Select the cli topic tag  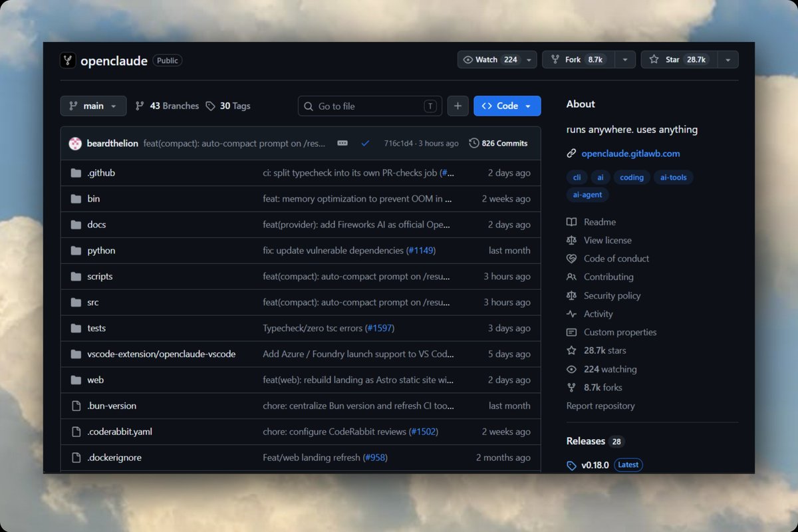tap(576, 178)
